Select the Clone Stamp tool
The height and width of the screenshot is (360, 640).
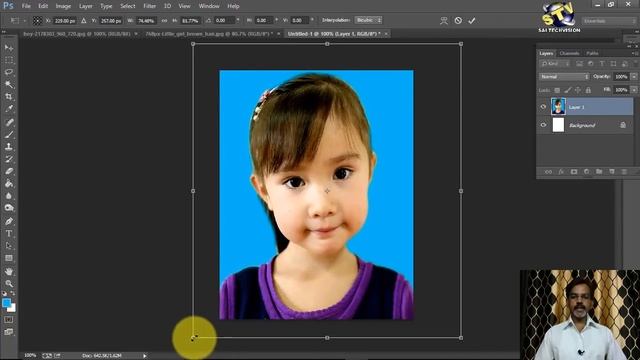pyautogui.click(x=9, y=147)
